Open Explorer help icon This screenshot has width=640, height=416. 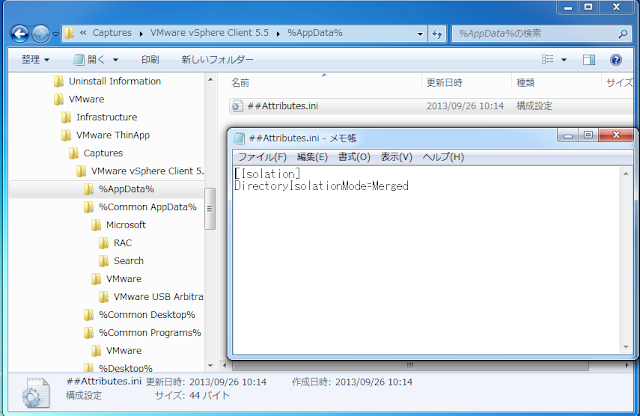pyautogui.click(x=616, y=60)
